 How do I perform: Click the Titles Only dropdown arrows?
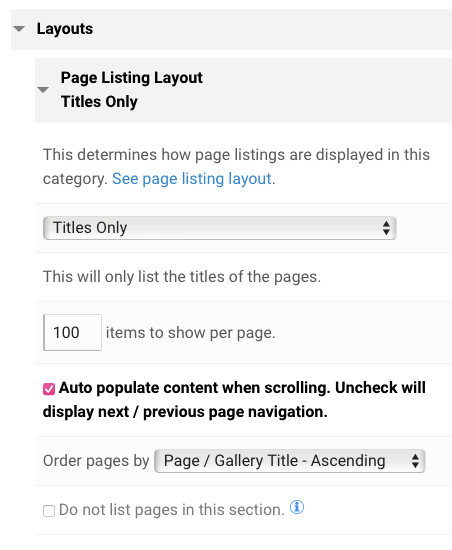(x=386, y=228)
